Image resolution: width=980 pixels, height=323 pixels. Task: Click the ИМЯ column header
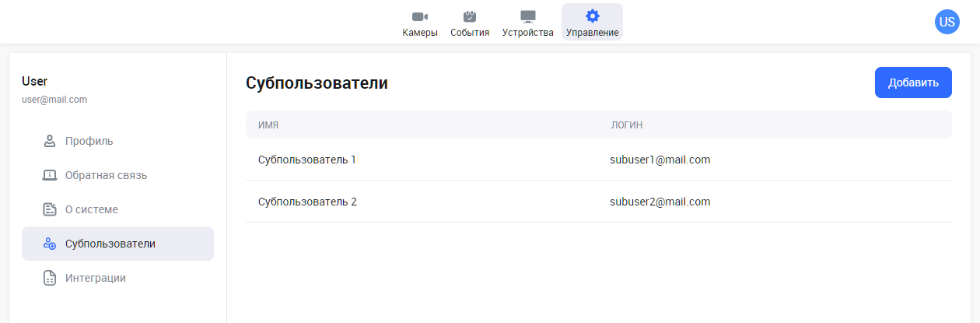click(x=268, y=125)
